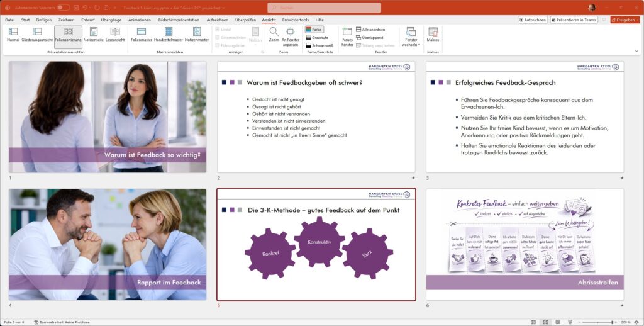The image size is (644, 326).
Task: Click Präsentieren in Teams button
Action: (574, 20)
